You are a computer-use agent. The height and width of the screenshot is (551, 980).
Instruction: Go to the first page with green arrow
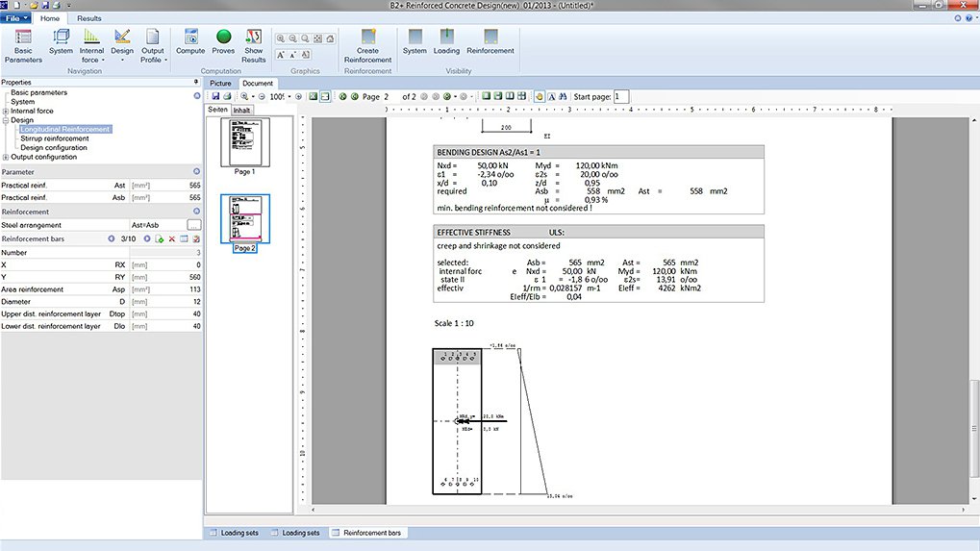coord(342,97)
